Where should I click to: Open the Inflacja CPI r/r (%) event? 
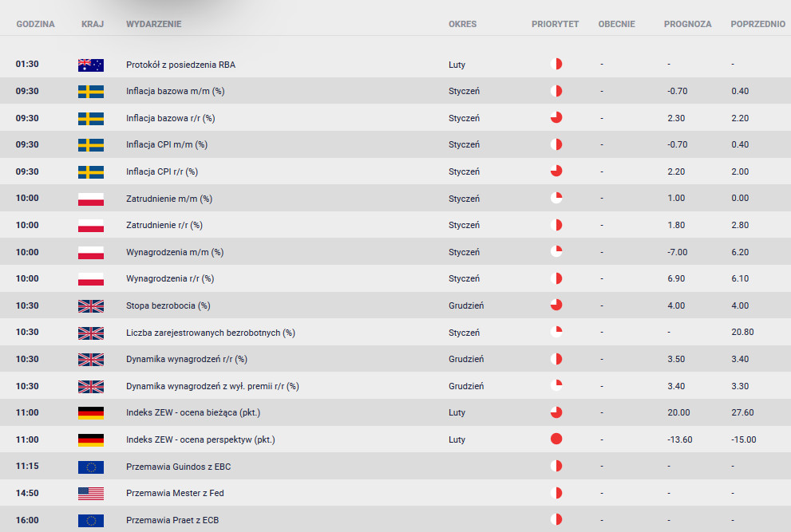tap(162, 172)
